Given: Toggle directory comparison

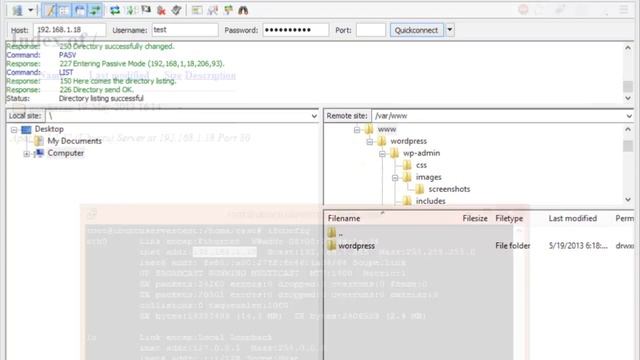Looking at the screenshot, I should (213, 10).
